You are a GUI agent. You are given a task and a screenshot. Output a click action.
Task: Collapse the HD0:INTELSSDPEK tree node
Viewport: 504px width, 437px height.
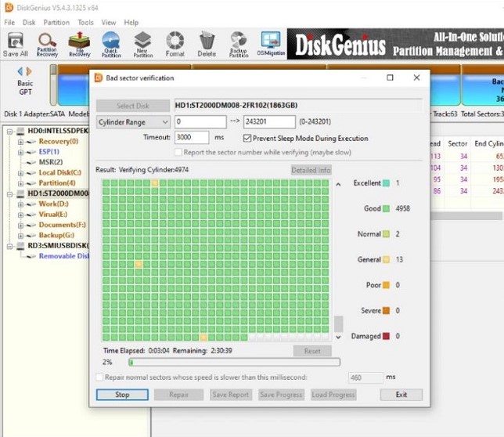9,132
